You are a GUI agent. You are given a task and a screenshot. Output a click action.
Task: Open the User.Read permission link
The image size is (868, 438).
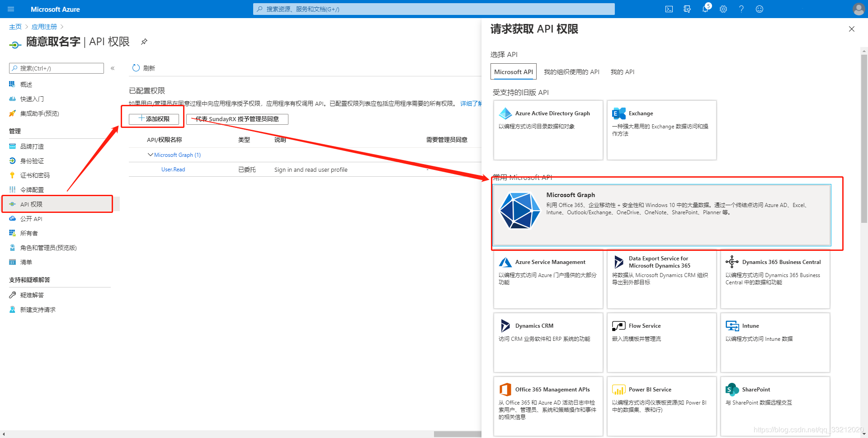click(x=173, y=170)
